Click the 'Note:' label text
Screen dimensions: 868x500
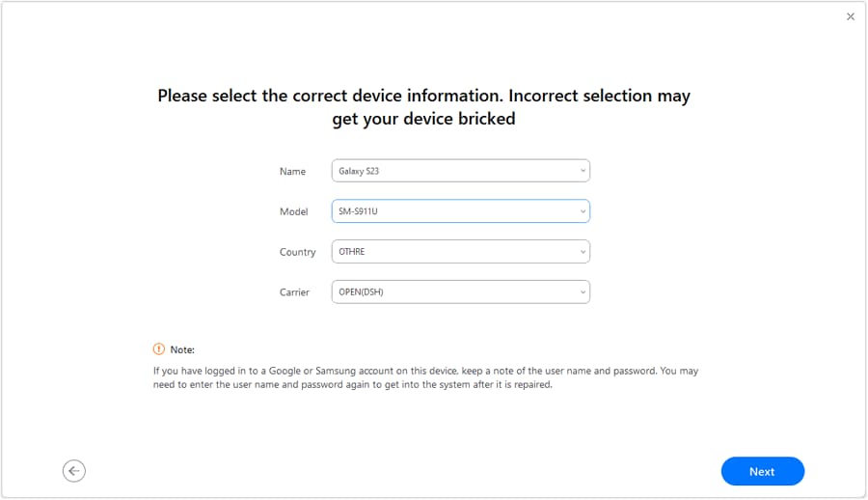[x=182, y=349]
